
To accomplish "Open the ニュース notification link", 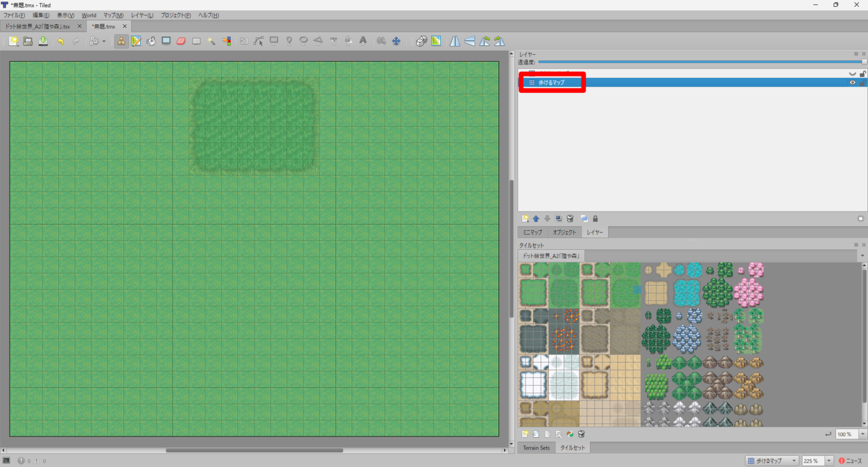I will [x=852, y=461].
